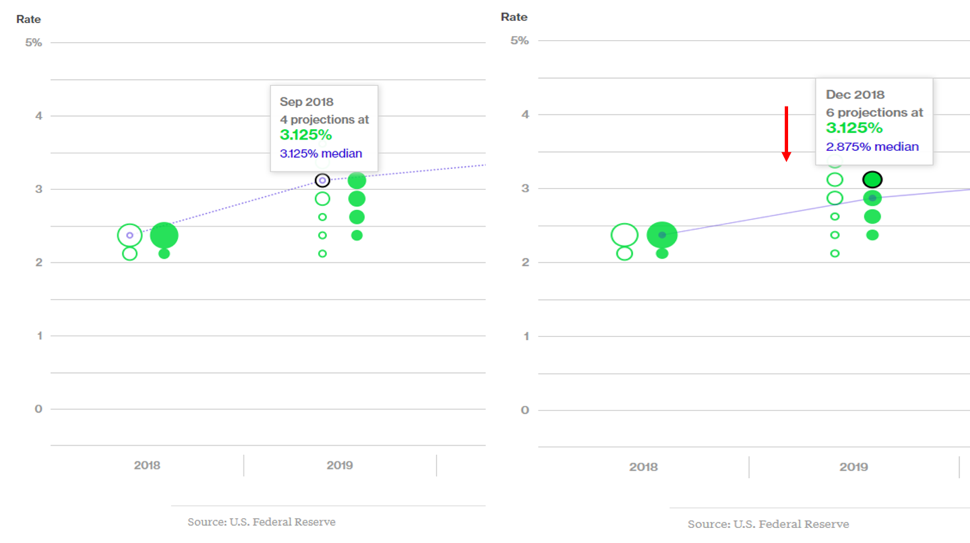Click the small filled 2018 dot in left chart
Viewport: 970px width, 543px height.
pos(164,254)
